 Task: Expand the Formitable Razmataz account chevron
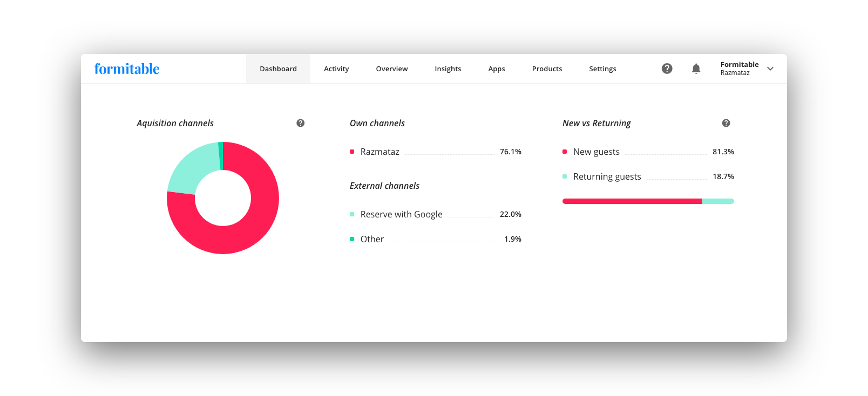pyautogui.click(x=770, y=69)
